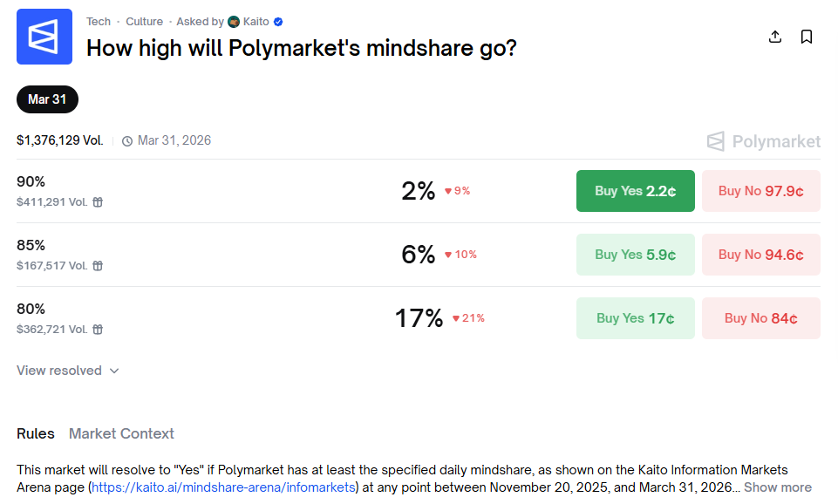
Task: Buy Yes at 17¢ for 80%
Action: 635,318
